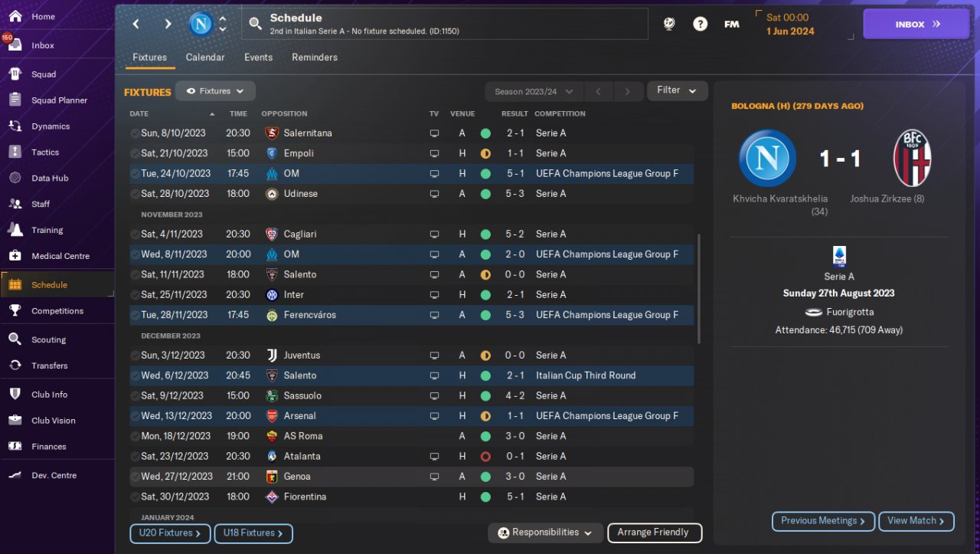
Task: Open the Club Info shield icon
Action: [x=15, y=395]
